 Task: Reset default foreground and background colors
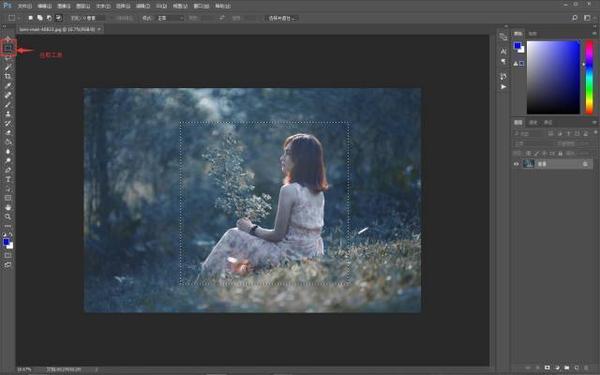pos(5,234)
